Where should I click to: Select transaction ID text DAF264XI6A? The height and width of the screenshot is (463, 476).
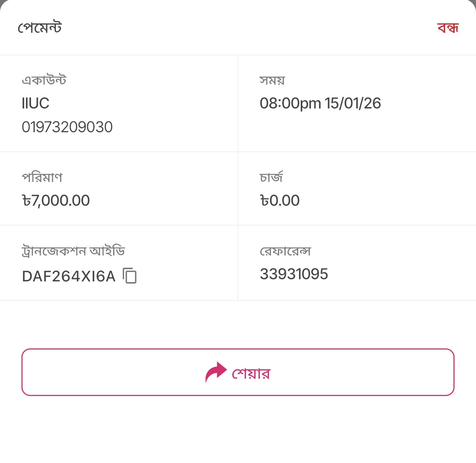[x=69, y=276]
